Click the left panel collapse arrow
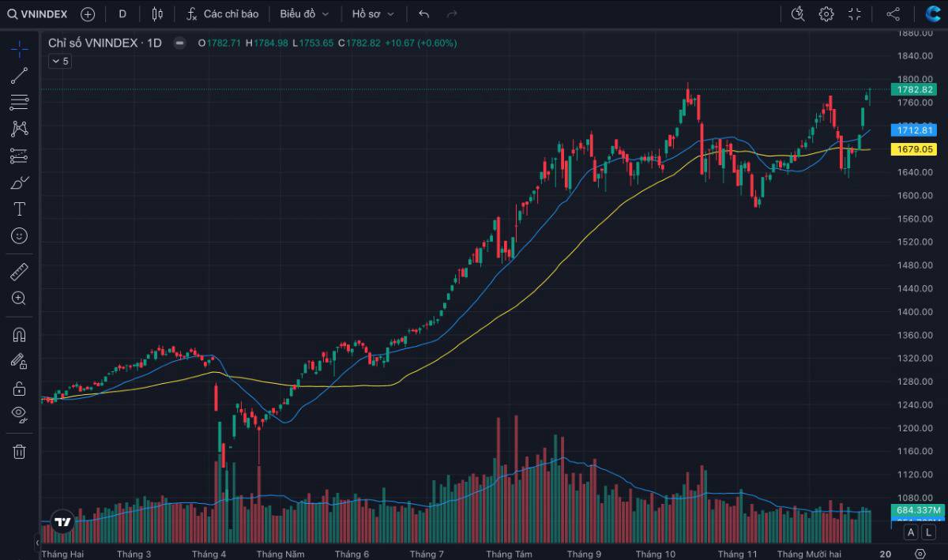This screenshot has width=948, height=560. (x=36, y=543)
